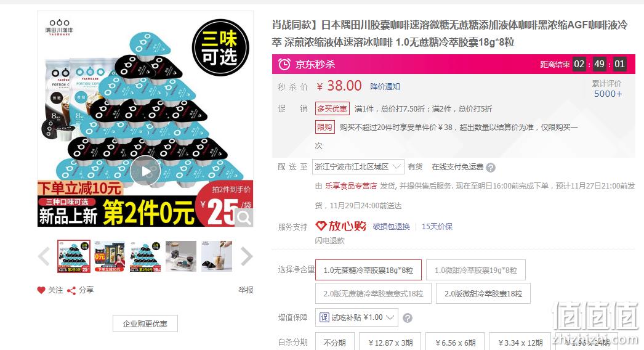644x350 pixels.
Task: Choose 不分期 installment option
Action: point(335,342)
